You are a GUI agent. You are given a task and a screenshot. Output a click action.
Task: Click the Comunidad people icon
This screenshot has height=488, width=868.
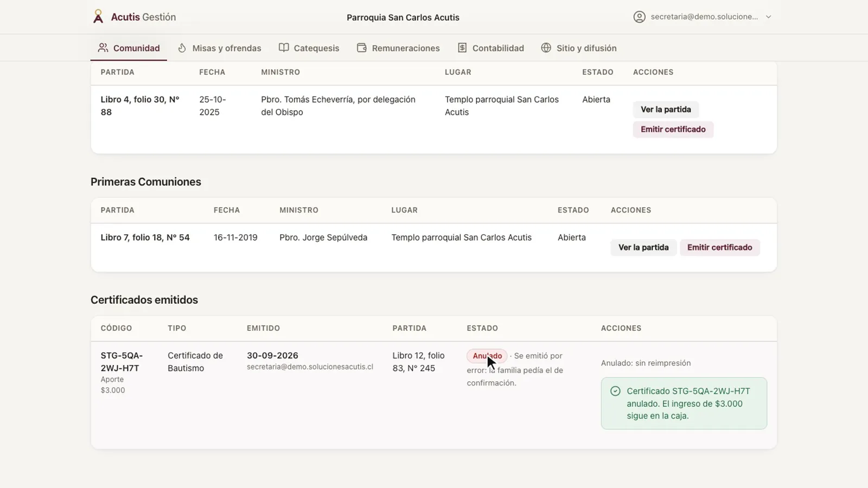click(x=103, y=48)
